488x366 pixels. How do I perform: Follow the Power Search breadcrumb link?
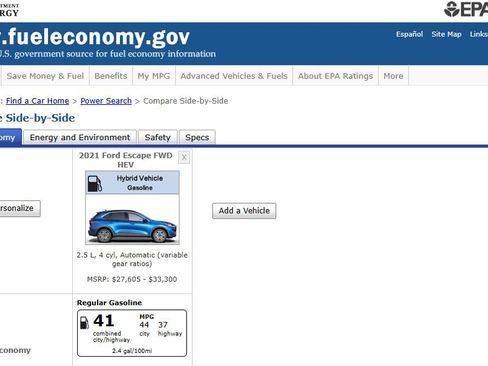coord(106,101)
